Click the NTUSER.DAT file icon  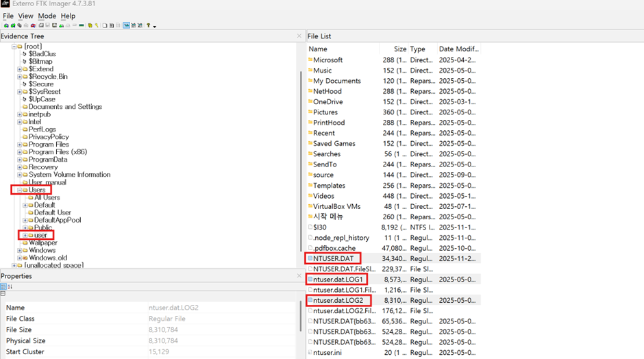pos(310,258)
